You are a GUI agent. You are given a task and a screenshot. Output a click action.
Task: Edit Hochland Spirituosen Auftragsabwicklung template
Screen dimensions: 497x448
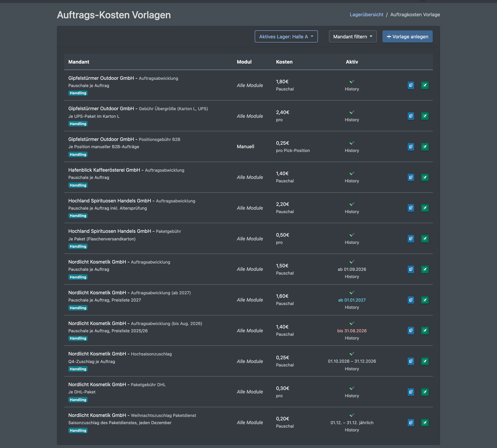pyautogui.click(x=425, y=208)
